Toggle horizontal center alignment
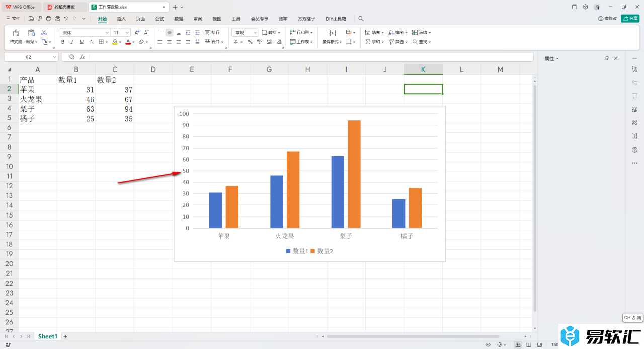644x349 pixels. [x=169, y=42]
